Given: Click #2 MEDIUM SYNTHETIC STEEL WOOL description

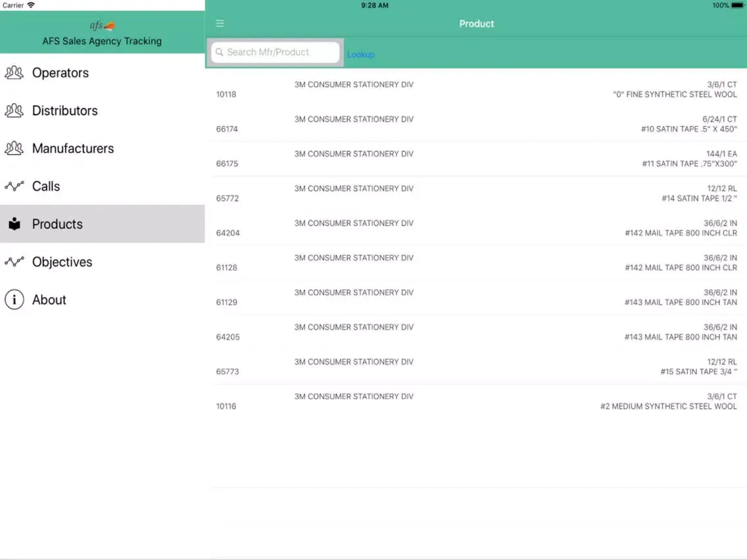Looking at the screenshot, I should [668, 406].
